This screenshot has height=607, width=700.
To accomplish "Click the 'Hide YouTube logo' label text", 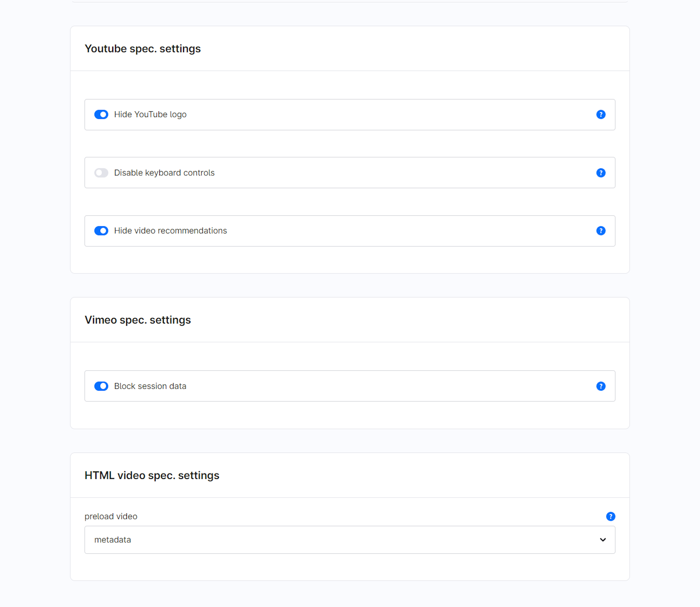I will 150,115.
